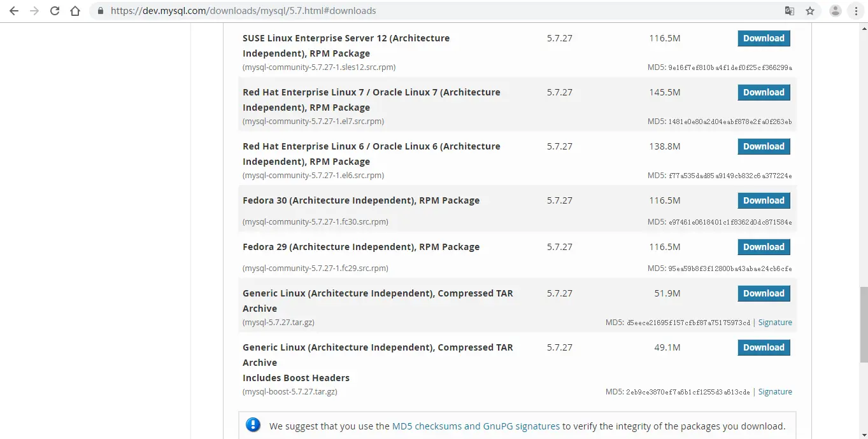Image resolution: width=868 pixels, height=439 pixels.
Task: Bookmark this page with star
Action: 810,11
